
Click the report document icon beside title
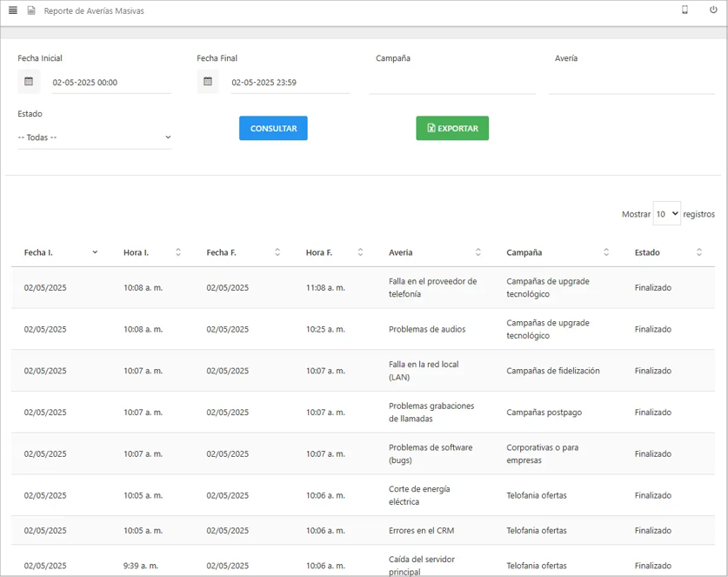[x=31, y=10]
